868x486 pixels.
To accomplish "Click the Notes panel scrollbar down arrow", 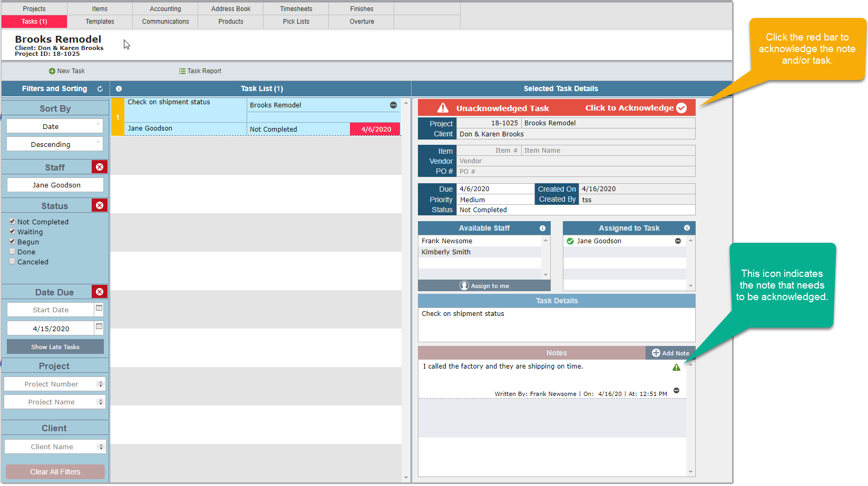I will (x=690, y=472).
